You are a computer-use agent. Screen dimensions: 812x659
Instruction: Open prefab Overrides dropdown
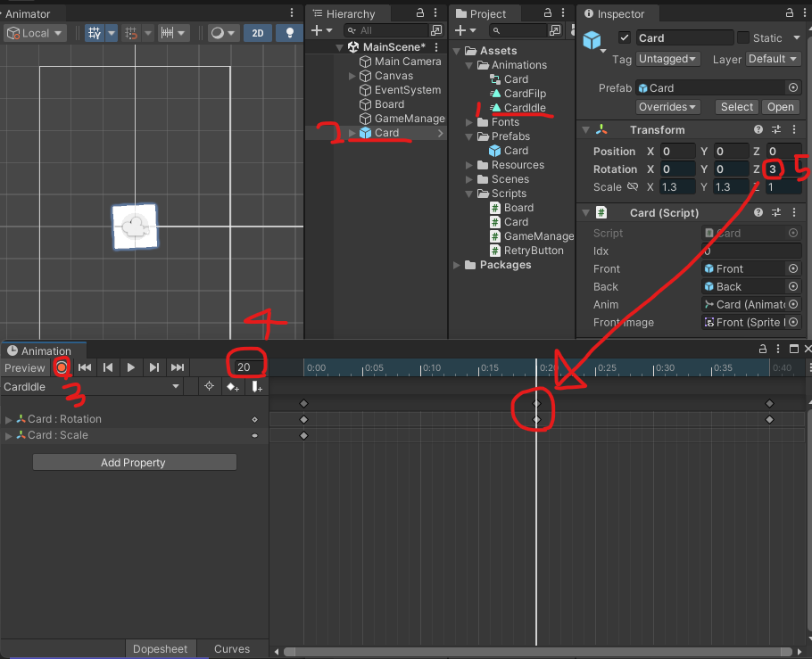(x=667, y=107)
